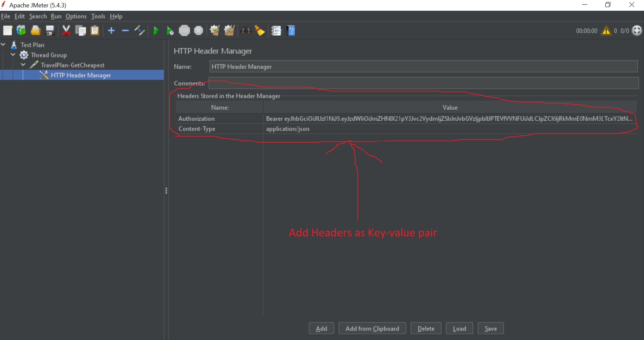Save the test plan with disk icon

pyautogui.click(x=50, y=31)
